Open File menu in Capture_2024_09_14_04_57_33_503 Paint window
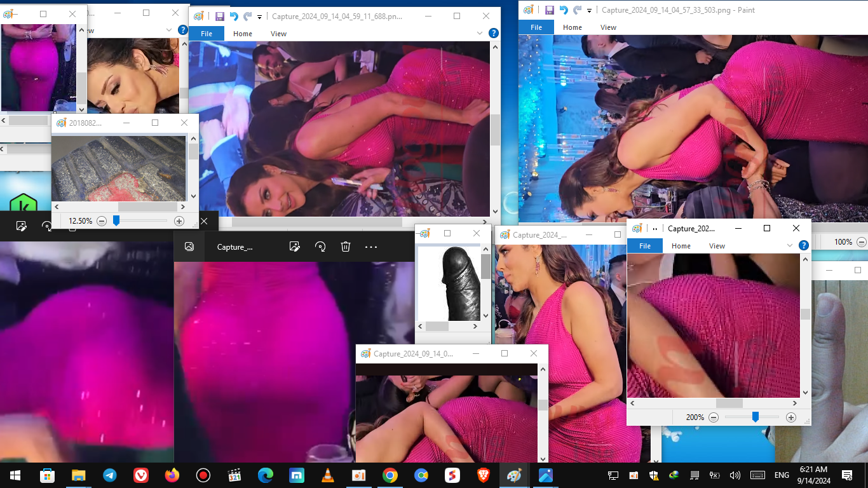The height and width of the screenshot is (488, 868). (x=536, y=27)
